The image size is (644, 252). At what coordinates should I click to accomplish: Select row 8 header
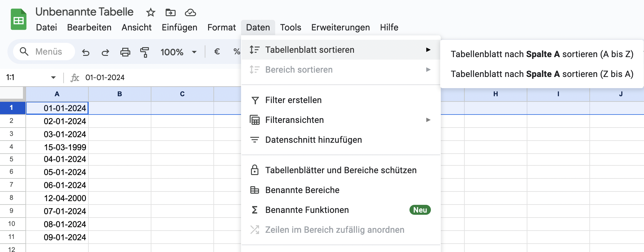click(11, 198)
